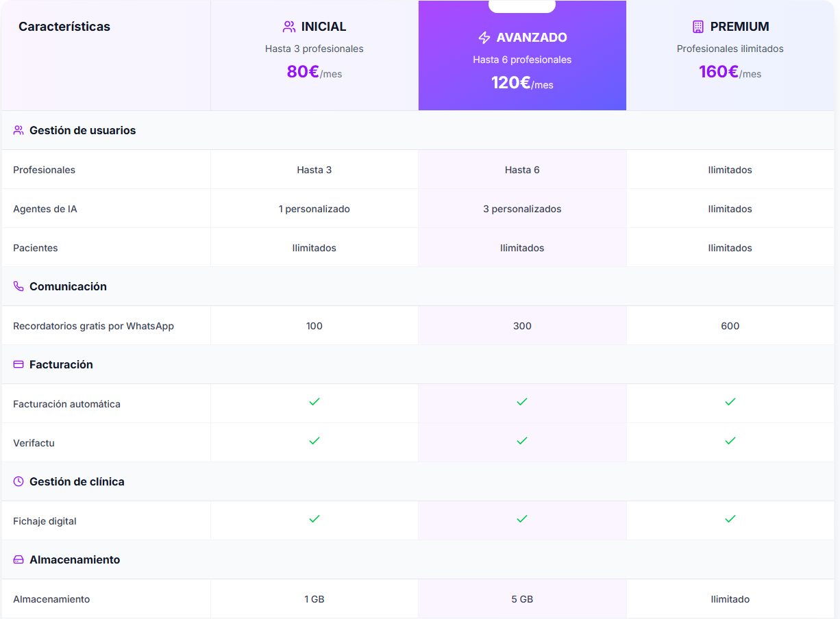The width and height of the screenshot is (840, 619).
Task: Click the lightning bolt icon beside AVANZADO
Action: (x=484, y=38)
